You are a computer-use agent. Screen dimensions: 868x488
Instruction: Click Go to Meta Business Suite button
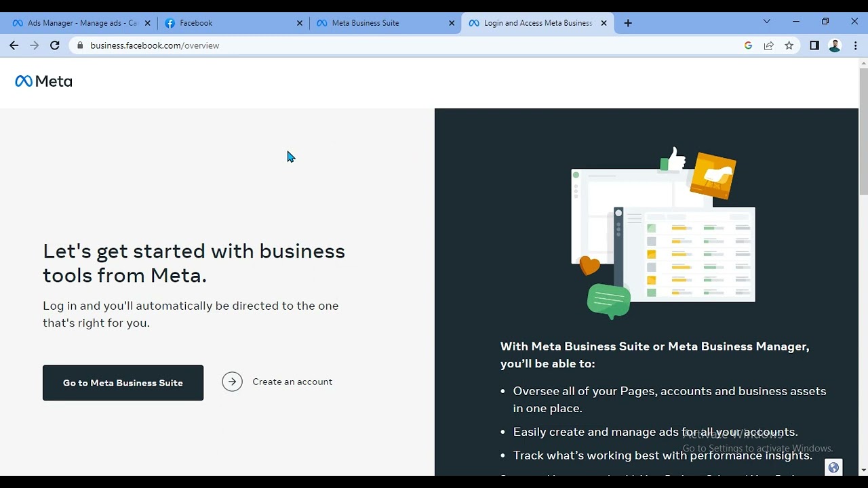click(x=123, y=383)
